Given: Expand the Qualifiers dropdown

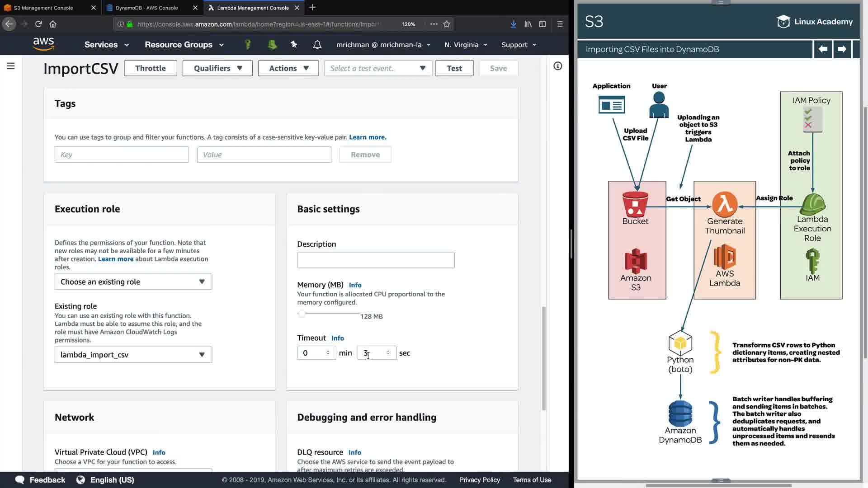Looking at the screenshot, I should [x=217, y=68].
